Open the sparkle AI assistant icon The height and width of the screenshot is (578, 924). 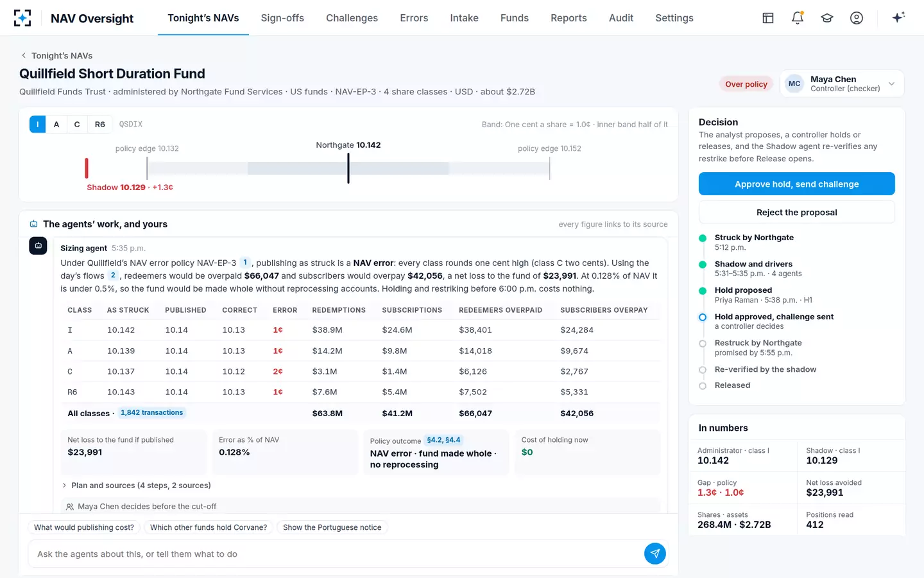click(898, 17)
